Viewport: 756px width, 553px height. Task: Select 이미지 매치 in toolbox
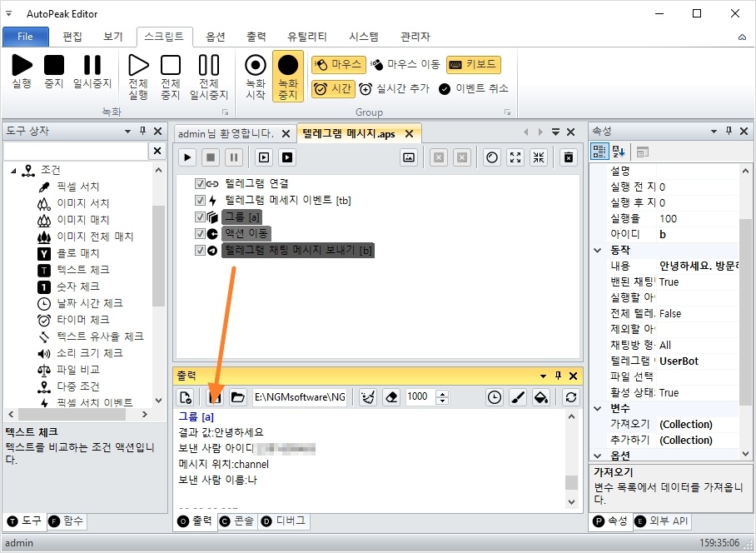[x=83, y=220]
